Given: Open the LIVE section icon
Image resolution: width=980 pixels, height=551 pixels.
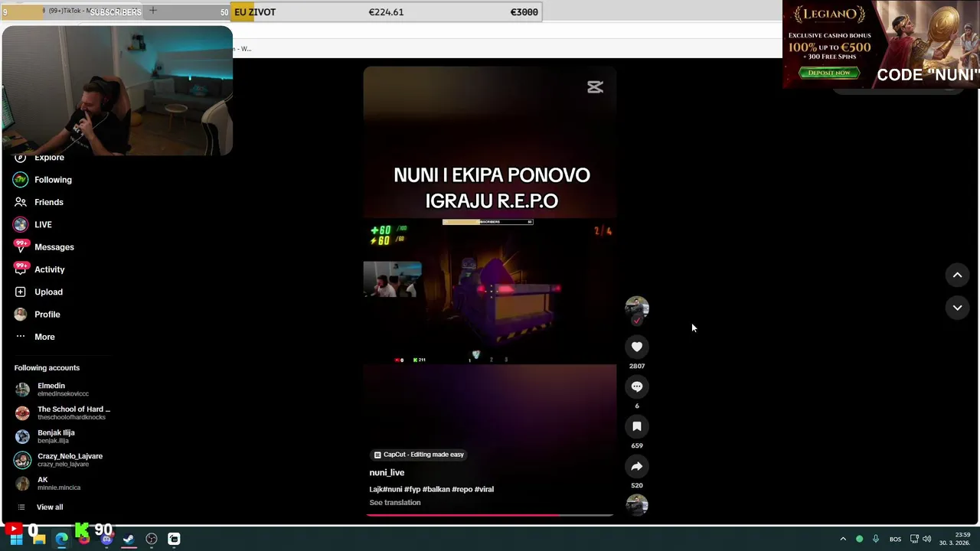Looking at the screenshot, I should click(x=21, y=224).
